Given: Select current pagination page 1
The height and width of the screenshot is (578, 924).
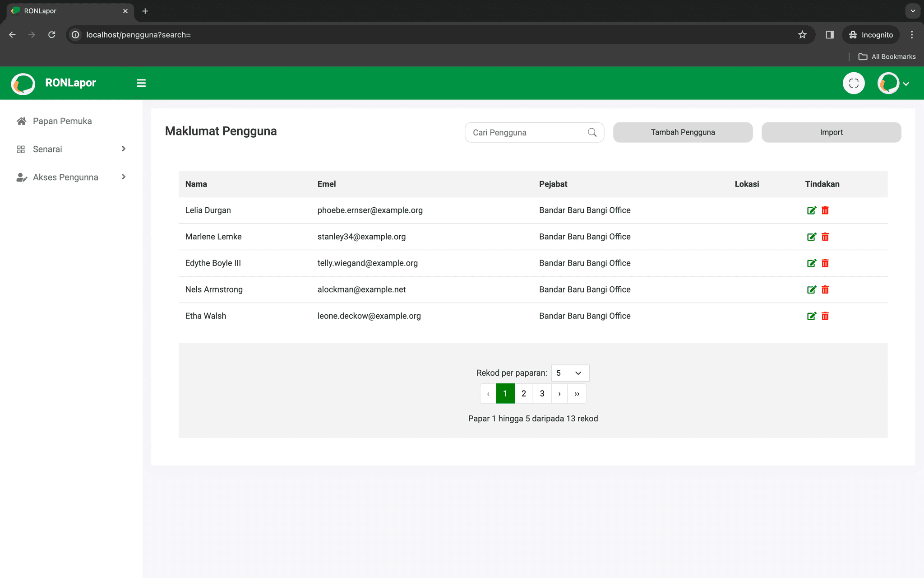Looking at the screenshot, I should [505, 393].
